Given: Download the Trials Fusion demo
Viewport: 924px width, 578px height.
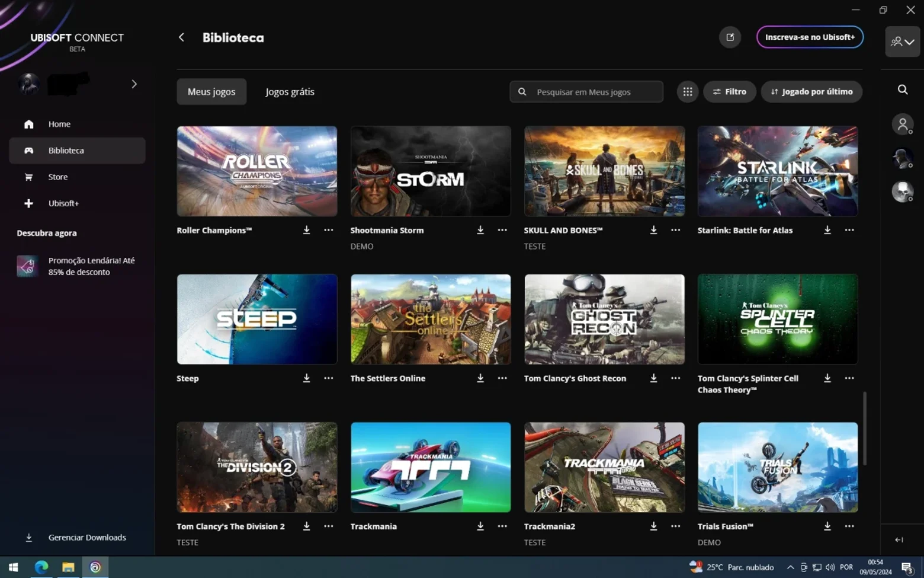Looking at the screenshot, I should [x=827, y=526].
